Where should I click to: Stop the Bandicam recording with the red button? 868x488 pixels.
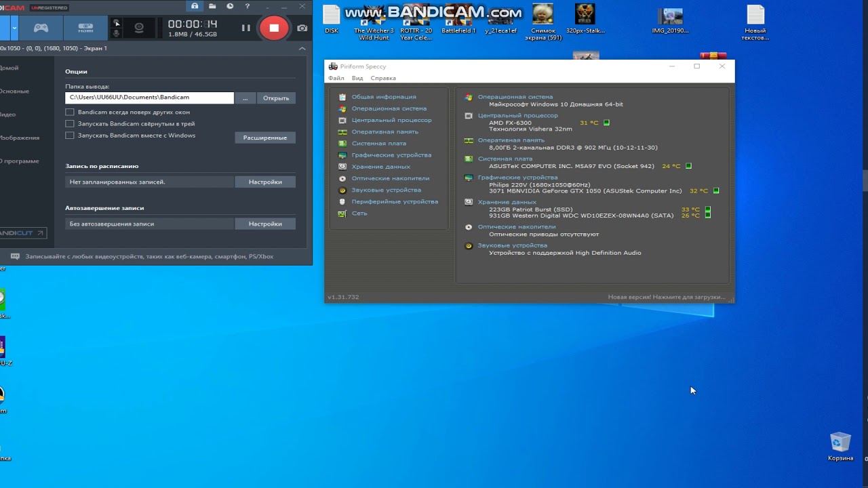(274, 28)
